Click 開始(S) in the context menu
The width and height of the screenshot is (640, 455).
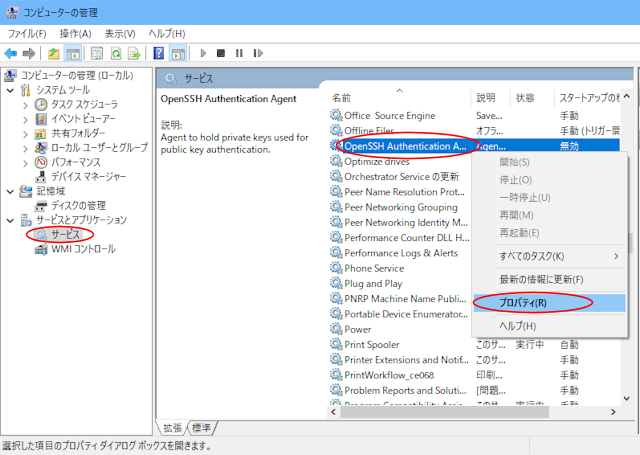(549, 162)
